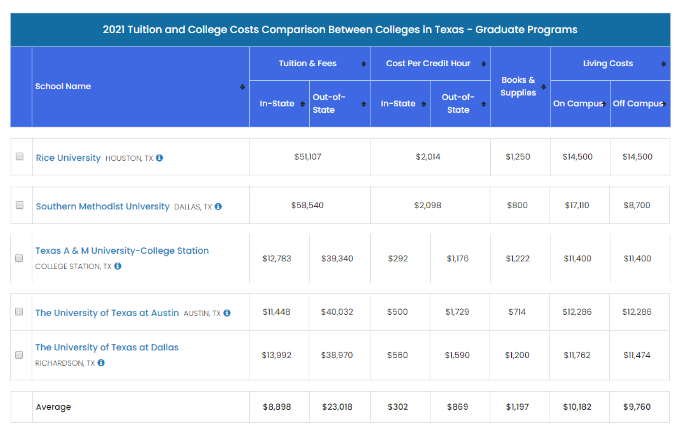The height and width of the screenshot is (437, 684).
Task: Click info icon beside Southern Methodist University
Action: 218,207
